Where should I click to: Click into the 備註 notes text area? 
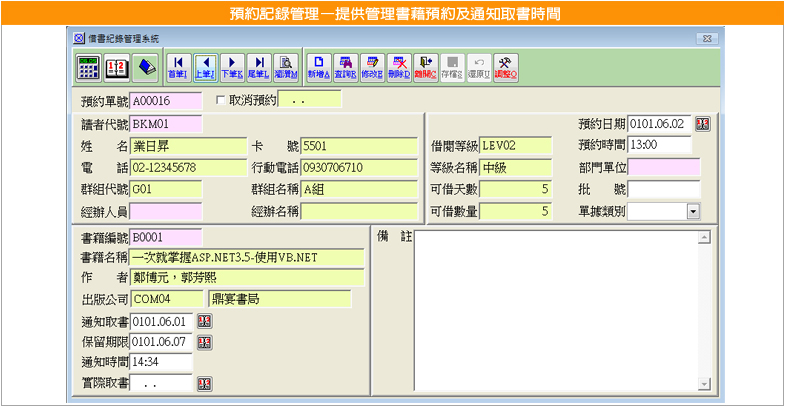point(559,309)
